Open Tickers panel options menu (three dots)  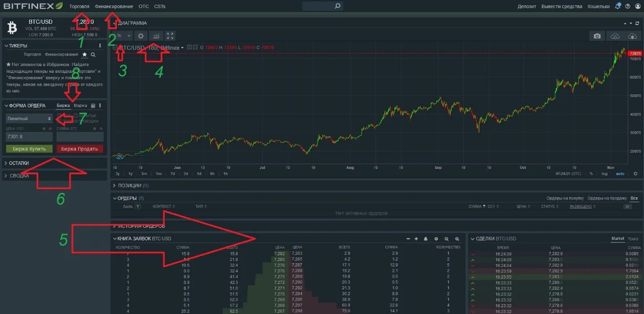(x=100, y=45)
